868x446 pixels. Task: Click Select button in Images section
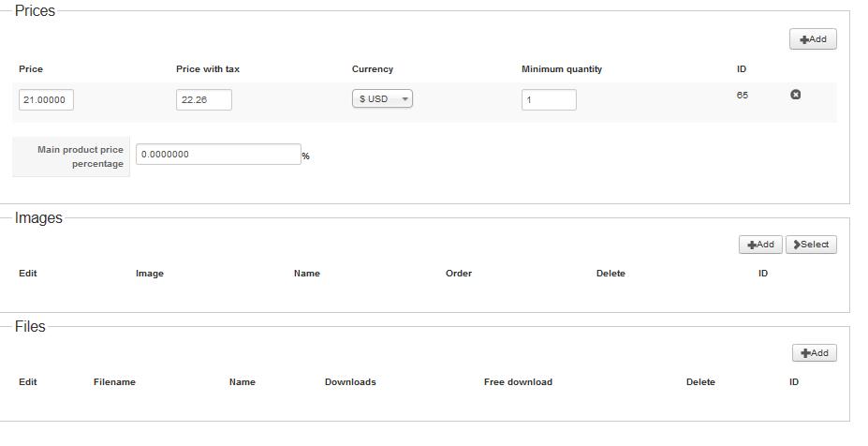811,245
